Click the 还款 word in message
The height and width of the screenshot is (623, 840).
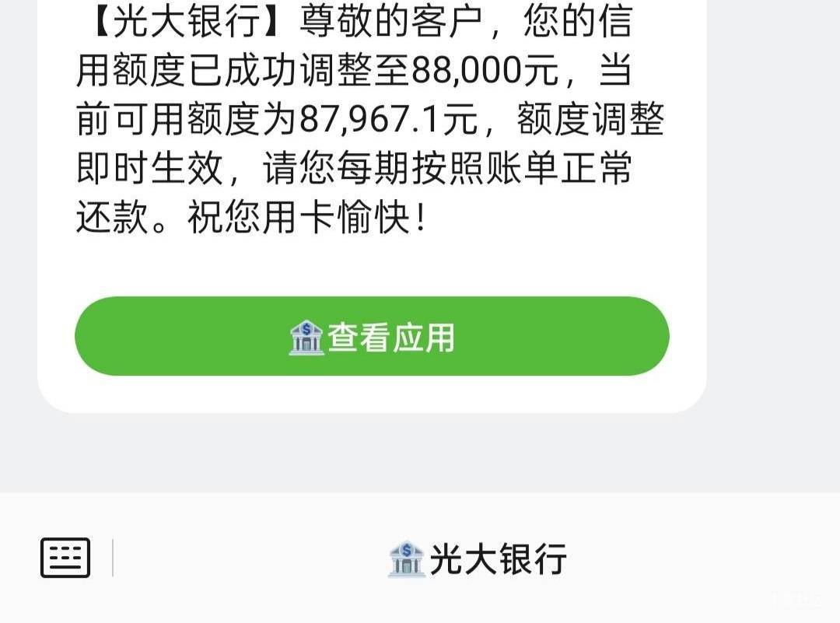coord(113,216)
